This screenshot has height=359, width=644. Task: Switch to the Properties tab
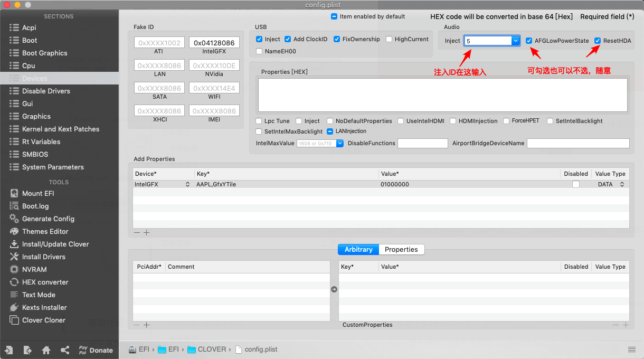[401, 249]
